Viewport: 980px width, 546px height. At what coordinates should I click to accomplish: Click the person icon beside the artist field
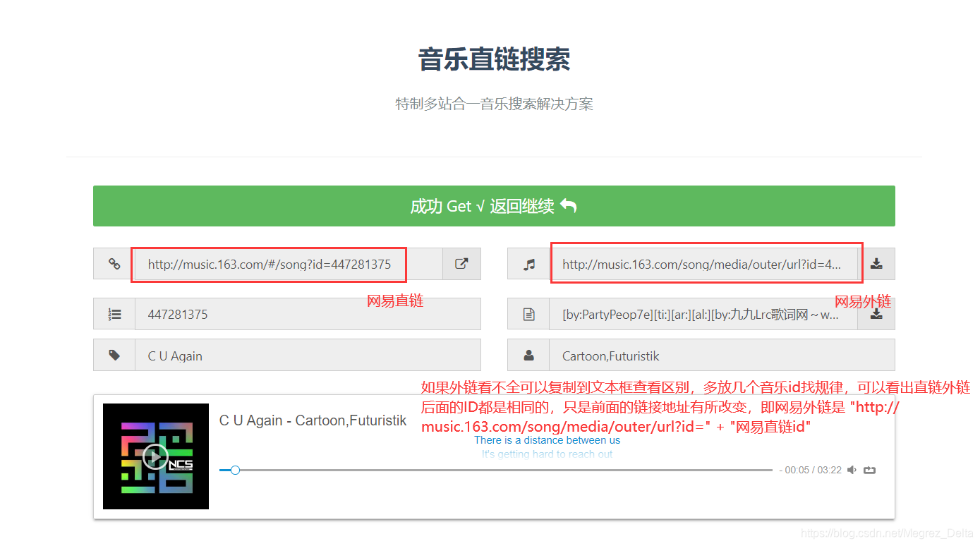(528, 355)
